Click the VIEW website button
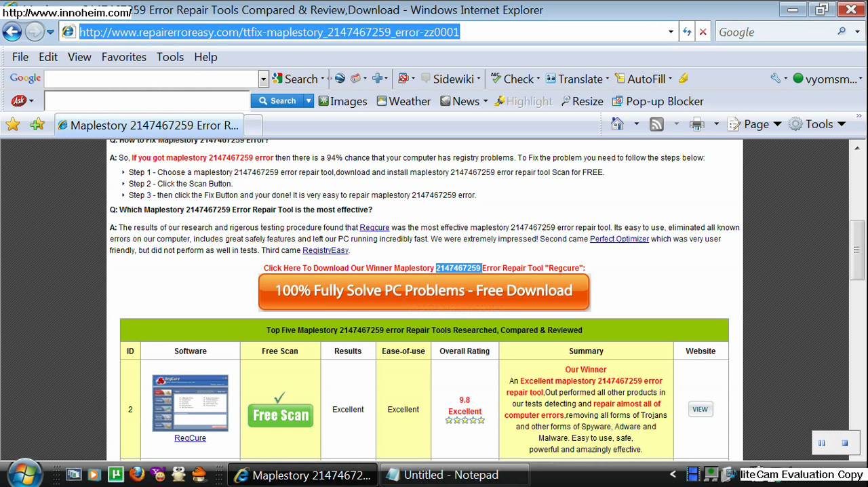The width and height of the screenshot is (868, 487). [700, 409]
